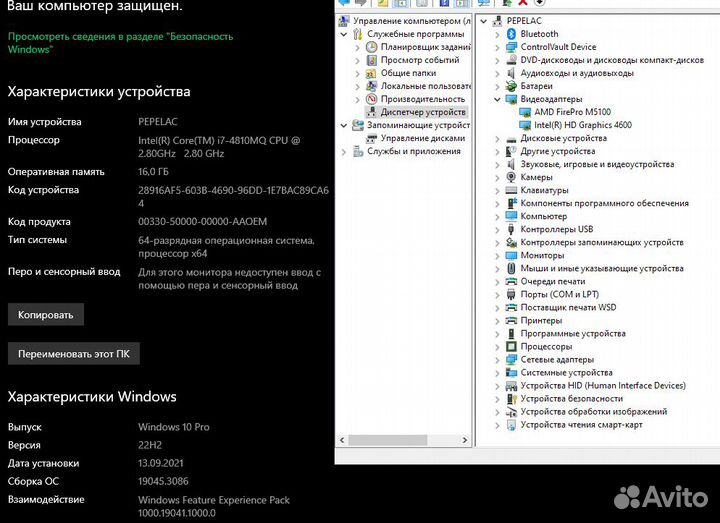The height and width of the screenshot is (523, 720).
Task: Click the Планировщик заданий clock icon
Action: click(x=371, y=47)
